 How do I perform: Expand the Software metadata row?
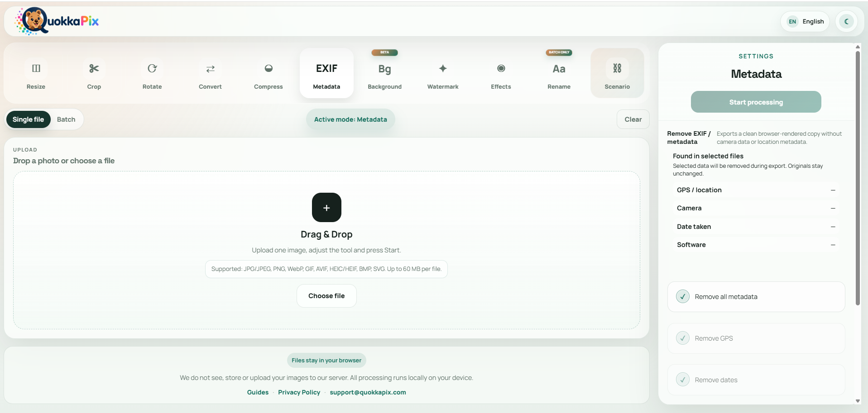756,245
